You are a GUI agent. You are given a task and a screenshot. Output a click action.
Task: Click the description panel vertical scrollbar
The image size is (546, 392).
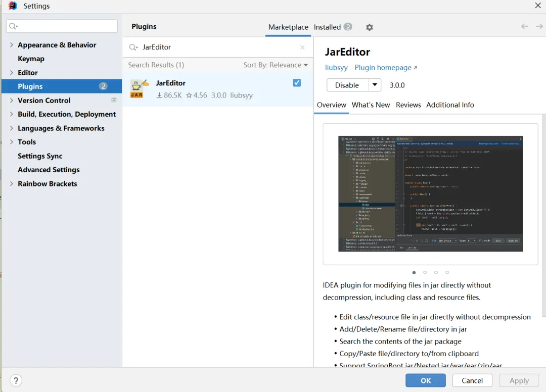[544, 216]
